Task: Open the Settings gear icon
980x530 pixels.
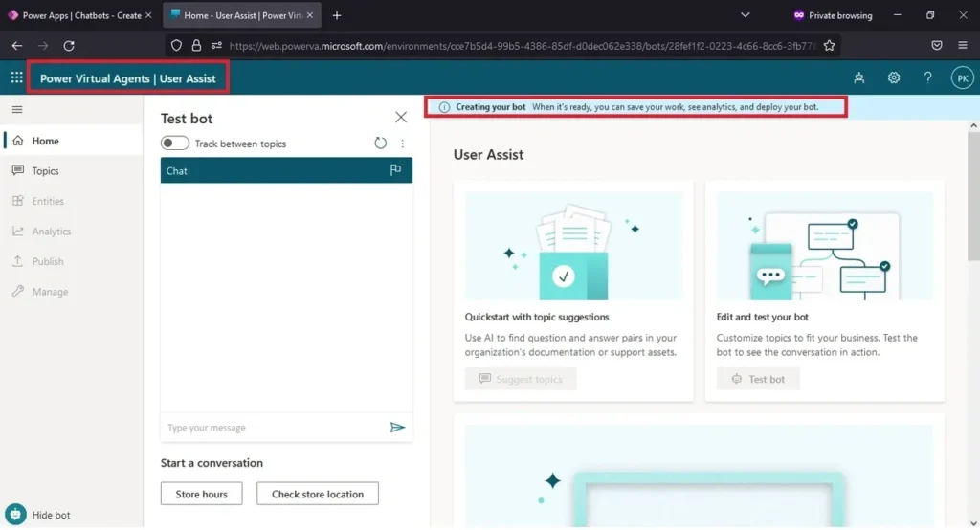Action: (894, 78)
